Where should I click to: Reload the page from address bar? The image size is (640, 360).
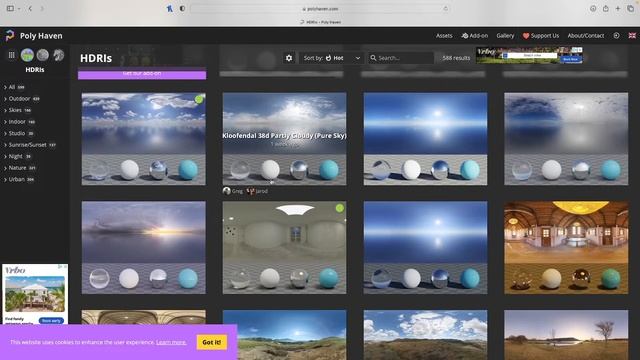[445, 9]
